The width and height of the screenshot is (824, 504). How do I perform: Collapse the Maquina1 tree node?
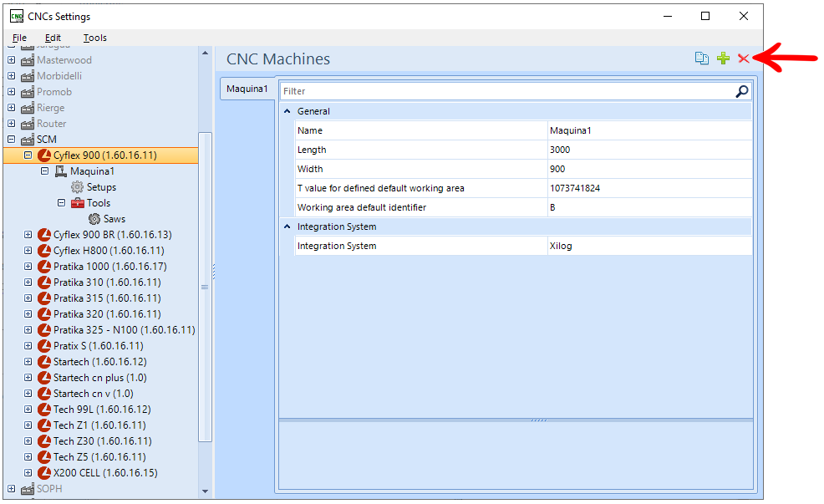coord(45,171)
